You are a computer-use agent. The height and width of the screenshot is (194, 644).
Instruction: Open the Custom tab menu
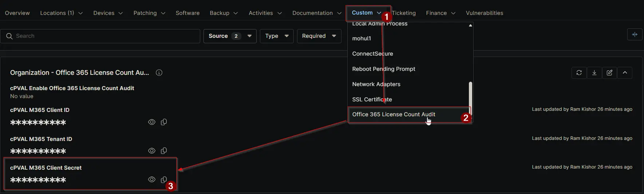pos(366,13)
